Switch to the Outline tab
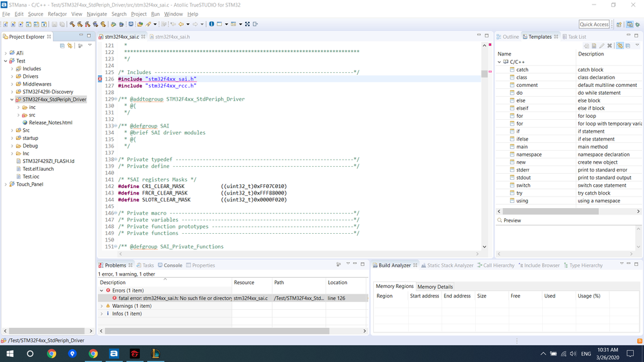 507,37
